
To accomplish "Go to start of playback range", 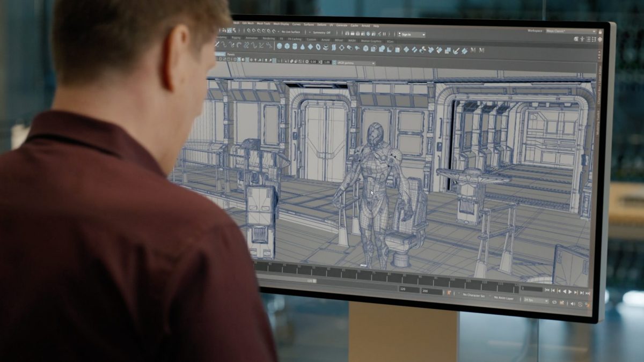I will (547, 291).
